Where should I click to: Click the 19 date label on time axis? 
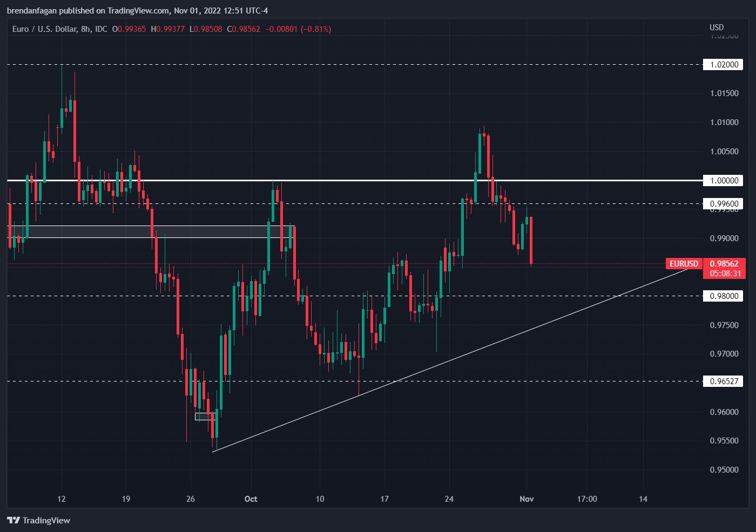[x=126, y=499]
